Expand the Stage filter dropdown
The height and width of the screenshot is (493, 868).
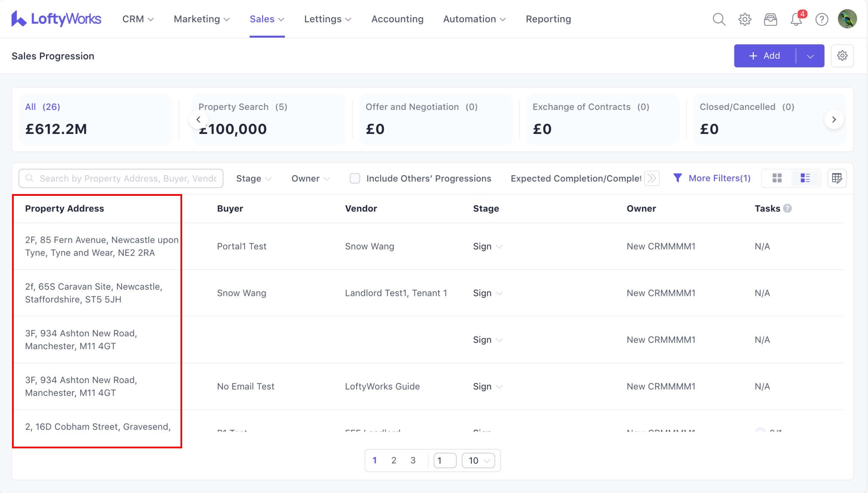click(x=254, y=179)
